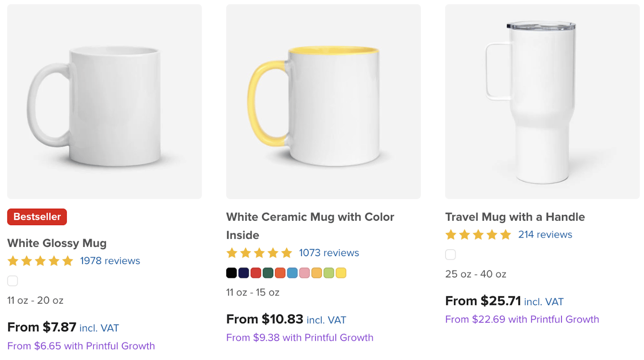The image size is (644, 360).
Task: Click the fifth star of Travel Mug rating
Action: (x=506, y=234)
